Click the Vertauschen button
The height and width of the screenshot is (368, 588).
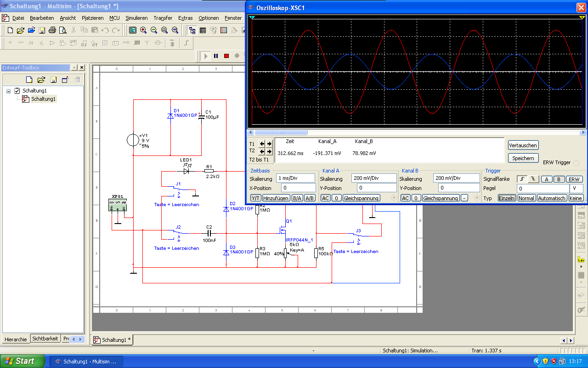pos(523,145)
